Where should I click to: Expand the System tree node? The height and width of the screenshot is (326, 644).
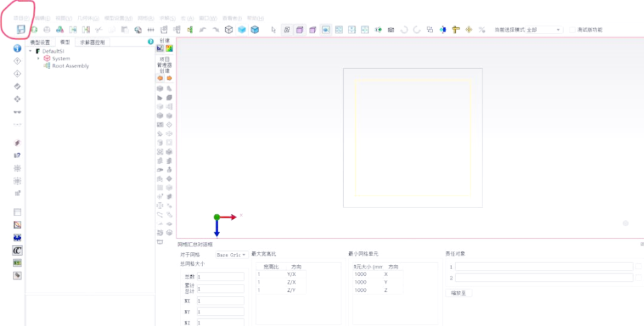pos(38,59)
